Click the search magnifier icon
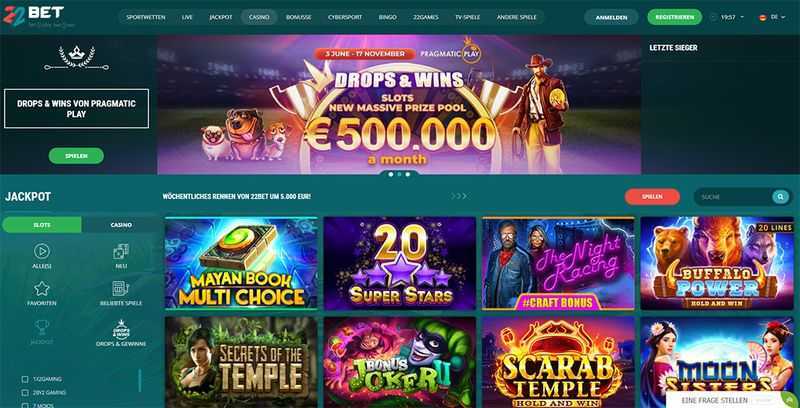 click(780, 197)
